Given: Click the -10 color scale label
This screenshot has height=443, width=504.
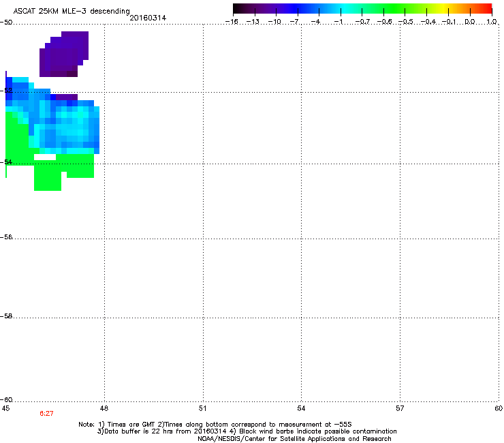Looking at the screenshot, I should click(274, 22).
